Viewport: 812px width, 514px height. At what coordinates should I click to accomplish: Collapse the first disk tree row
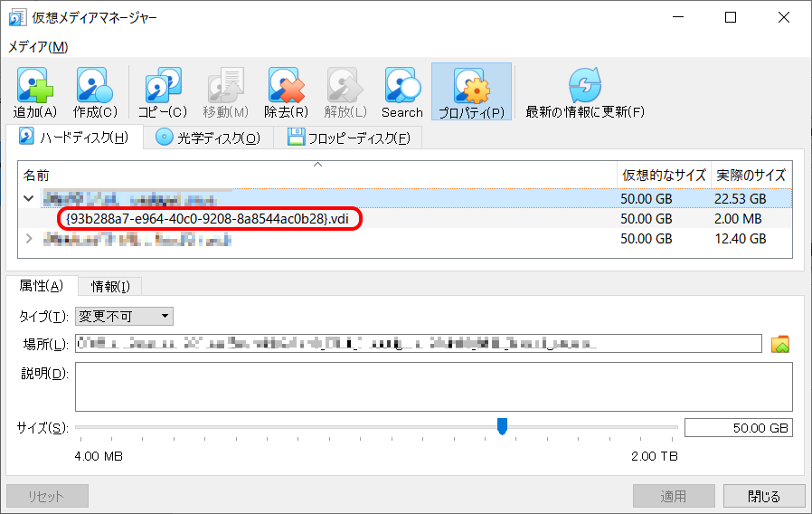pos(29,198)
